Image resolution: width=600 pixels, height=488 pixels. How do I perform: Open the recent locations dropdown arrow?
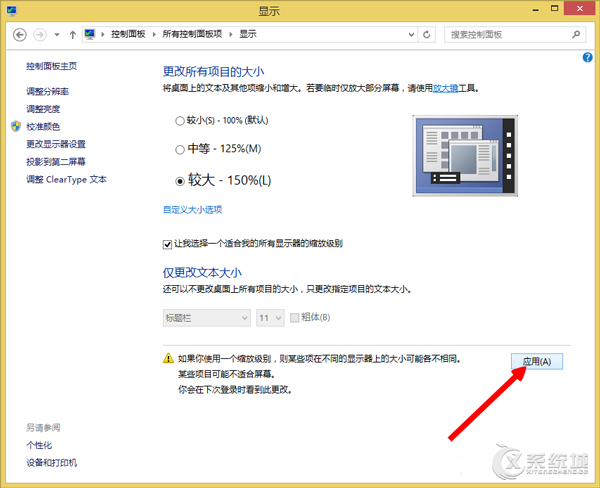pyautogui.click(x=57, y=35)
